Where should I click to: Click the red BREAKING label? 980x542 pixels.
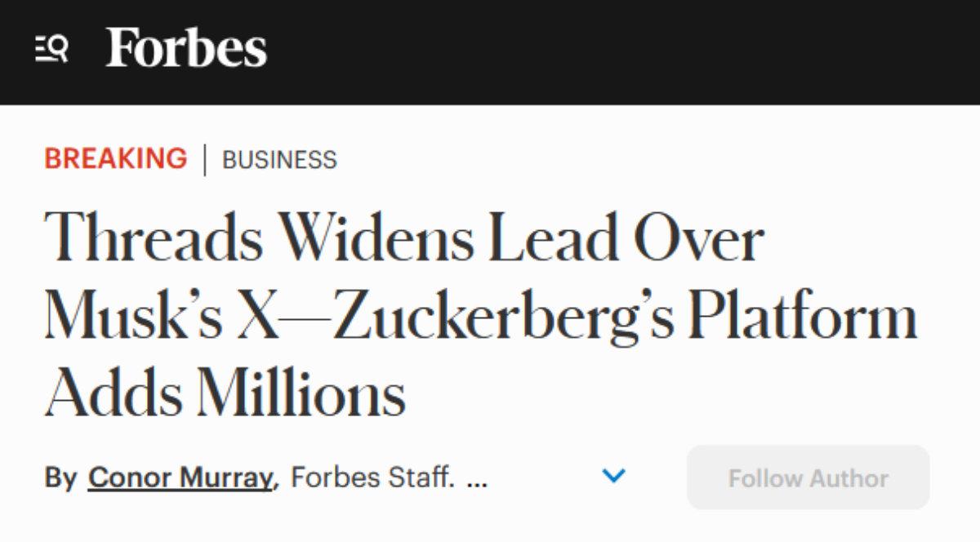click(115, 158)
